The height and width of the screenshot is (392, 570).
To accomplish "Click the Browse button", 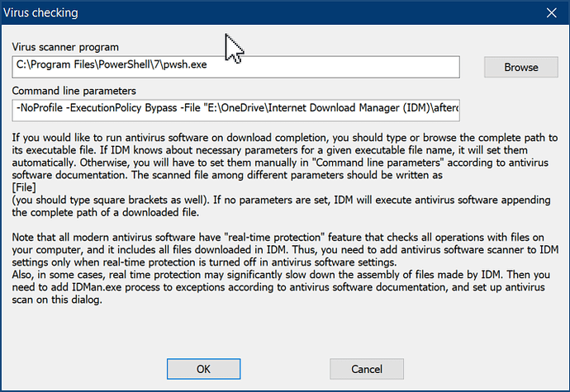I will [520, 67].
